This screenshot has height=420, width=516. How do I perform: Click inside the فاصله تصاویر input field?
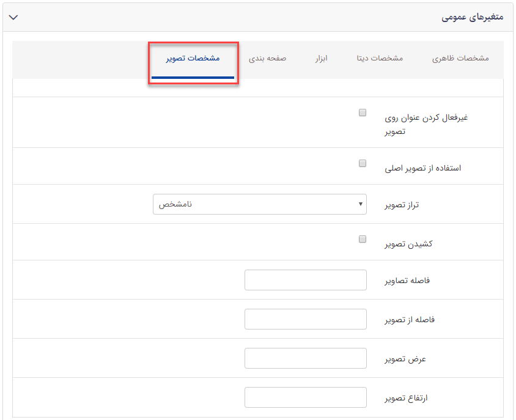(305, 279)
